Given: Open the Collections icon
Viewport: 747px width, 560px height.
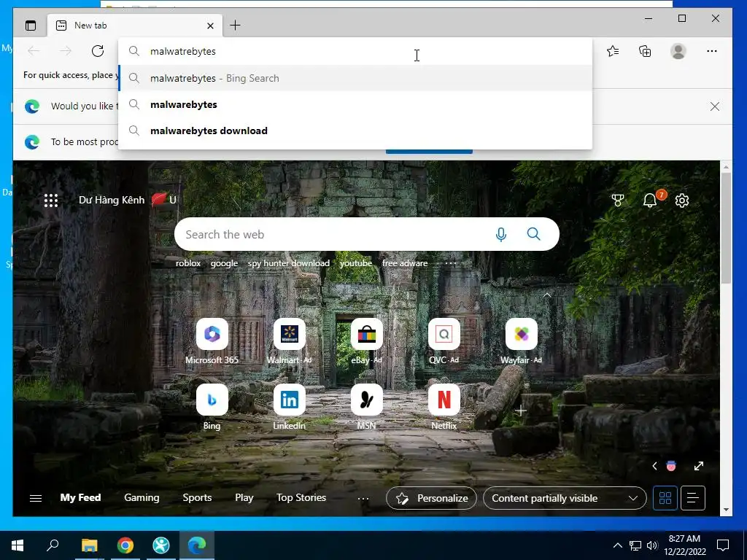Looking at the screenshot, I should pos(645,51).
